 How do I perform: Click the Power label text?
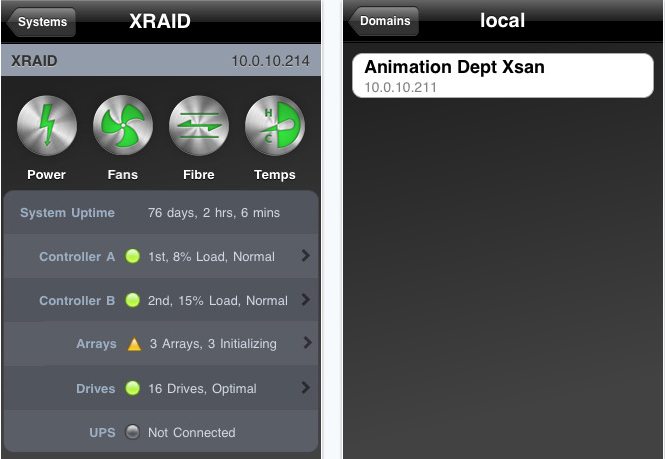pyautogui.click(x=47, y=175)
